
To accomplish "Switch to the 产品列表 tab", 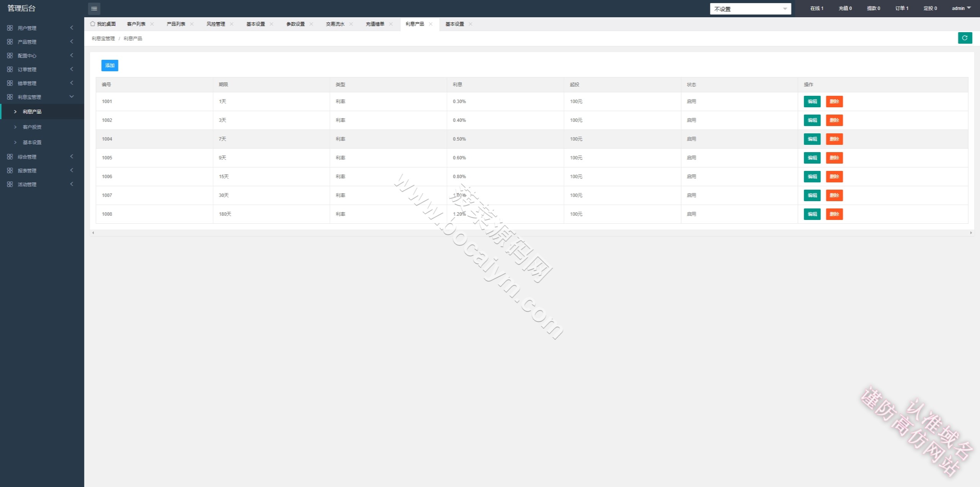I will point(176,24).
